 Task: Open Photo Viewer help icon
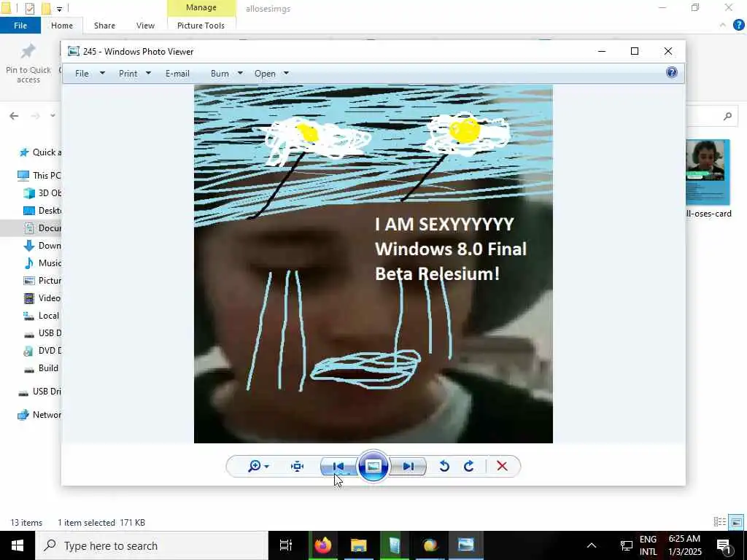click(x=672, y=72)
